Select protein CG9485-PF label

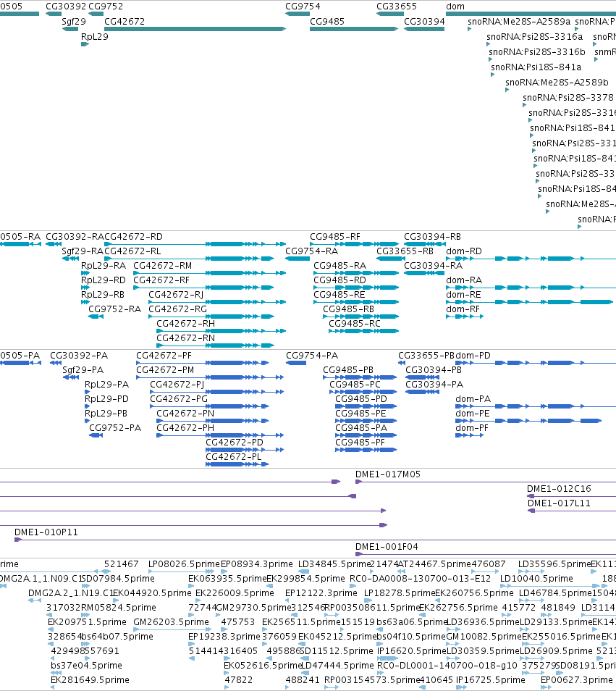pyautogui.click(x=360, y=443)
